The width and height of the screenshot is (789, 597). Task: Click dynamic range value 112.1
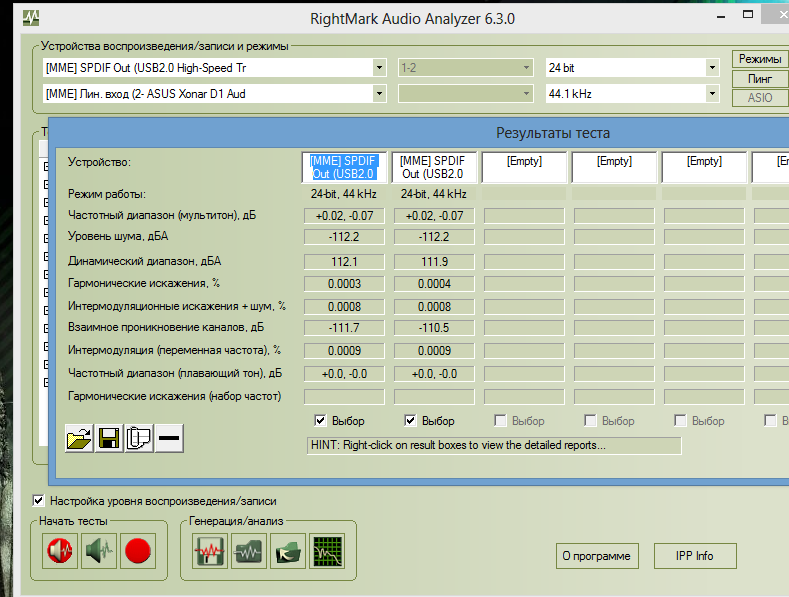344,262
